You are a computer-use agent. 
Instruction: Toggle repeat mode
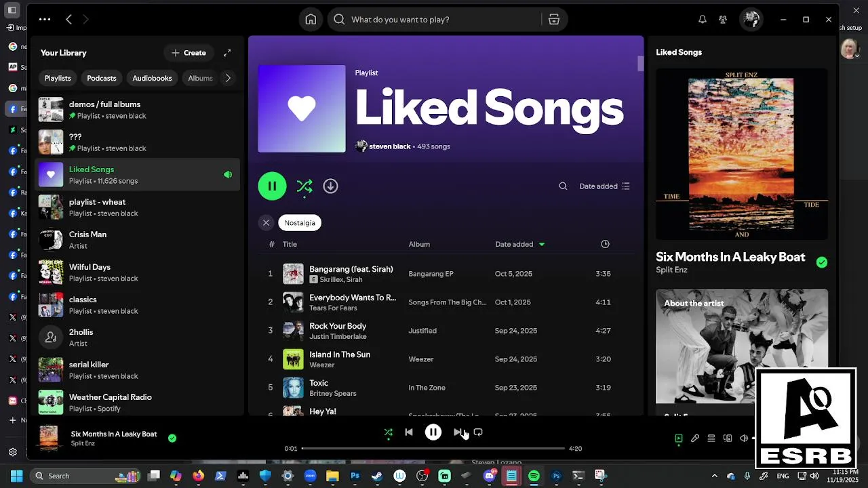478,432
